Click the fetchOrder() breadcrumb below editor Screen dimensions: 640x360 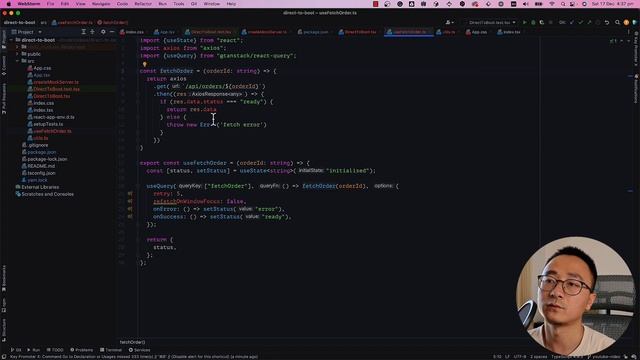click(x=132, y=342)
